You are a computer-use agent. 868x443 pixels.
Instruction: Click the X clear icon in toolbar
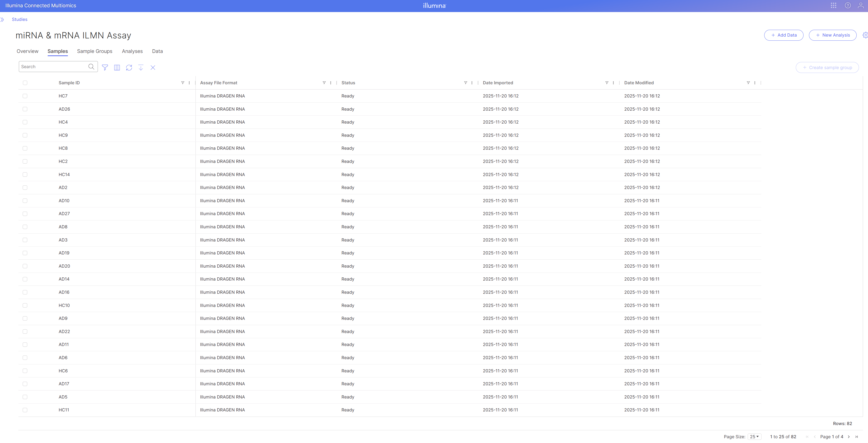[x=153, y=67]
